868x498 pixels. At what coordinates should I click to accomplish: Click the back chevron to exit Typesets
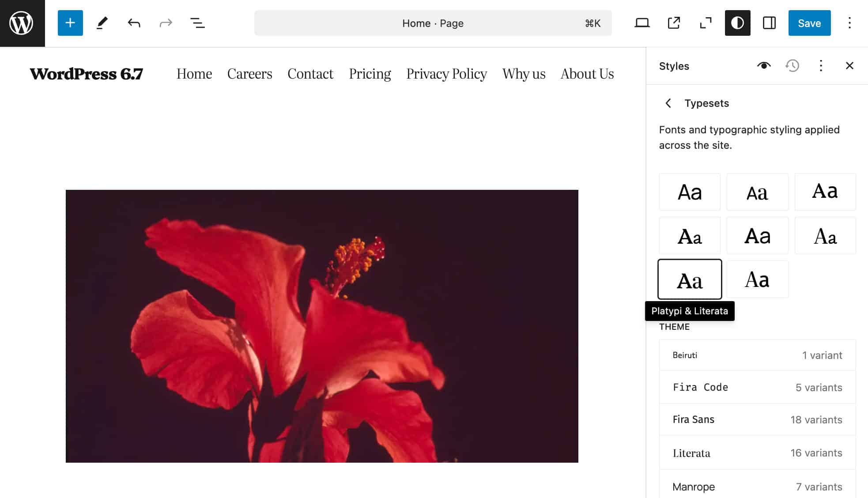(x=668, y=102)
